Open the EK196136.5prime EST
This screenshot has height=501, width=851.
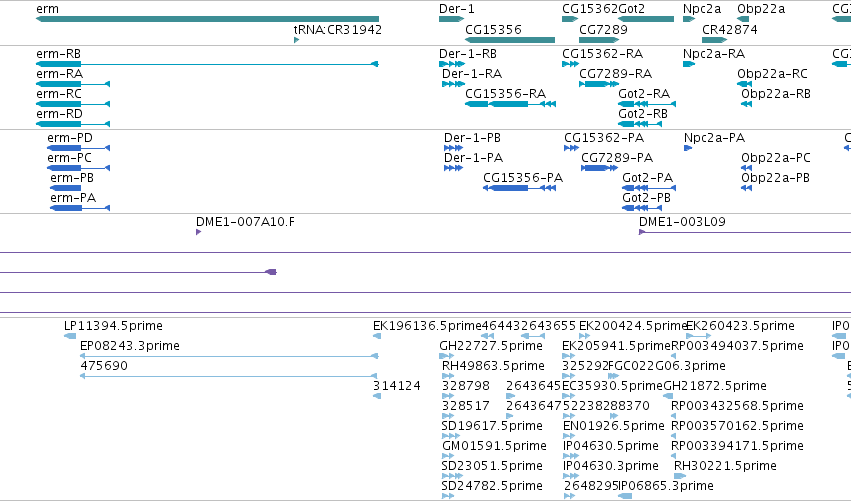pos(377,337)
